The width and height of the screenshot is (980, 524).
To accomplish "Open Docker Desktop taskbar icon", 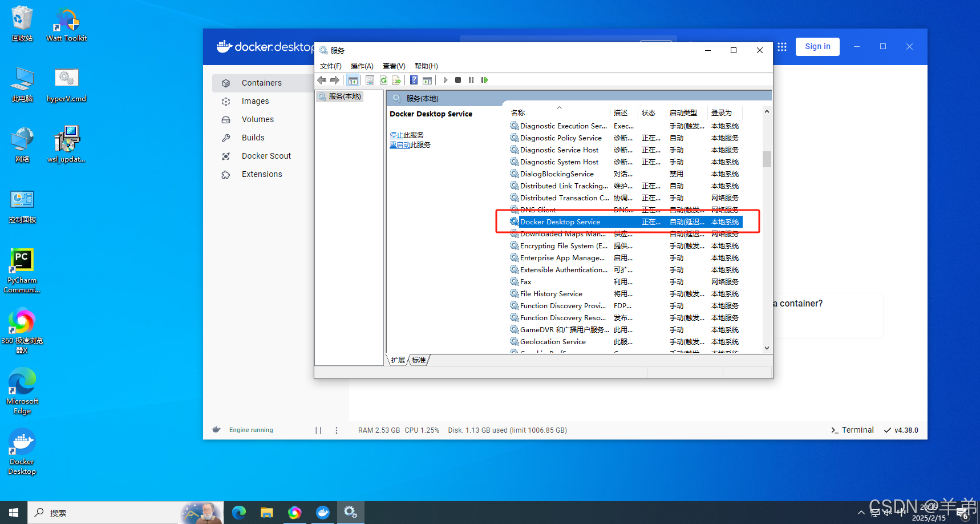I will (323, 513).
